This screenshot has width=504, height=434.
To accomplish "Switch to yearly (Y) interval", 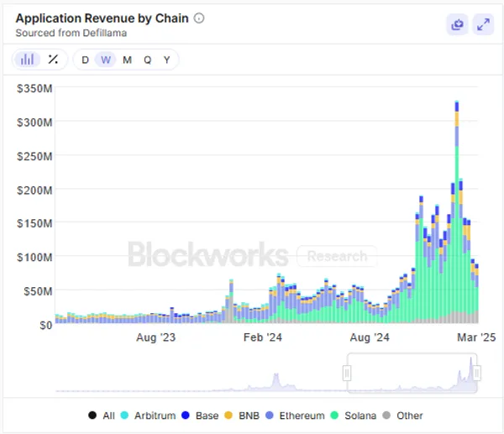I will 167,60.
